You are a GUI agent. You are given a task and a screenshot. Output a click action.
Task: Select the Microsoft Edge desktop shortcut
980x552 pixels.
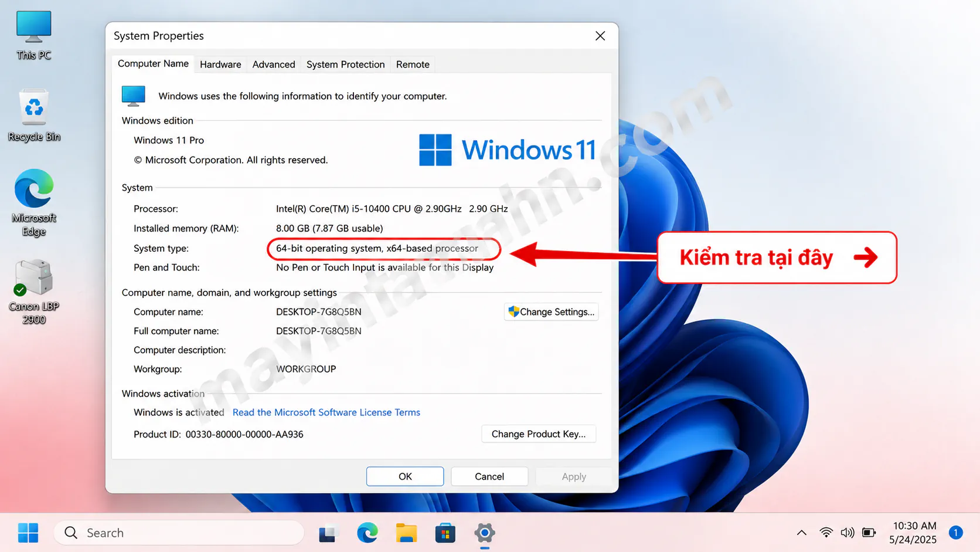[x=34, y=202]
